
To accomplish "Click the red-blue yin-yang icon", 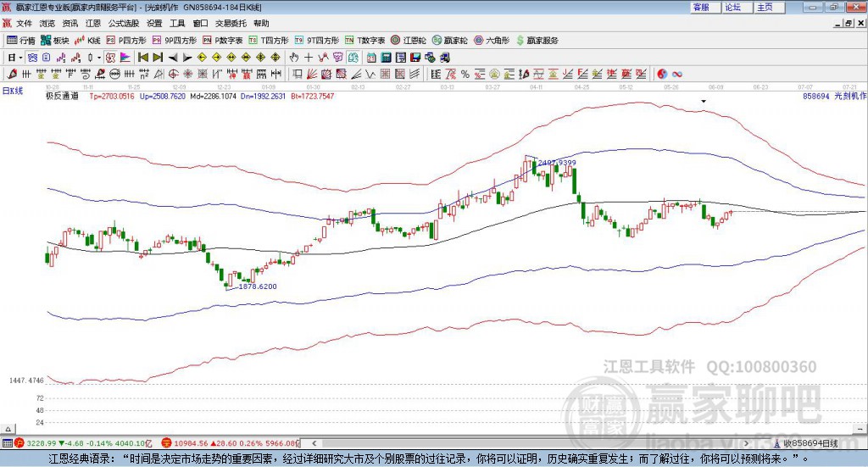I will (662, 74).
